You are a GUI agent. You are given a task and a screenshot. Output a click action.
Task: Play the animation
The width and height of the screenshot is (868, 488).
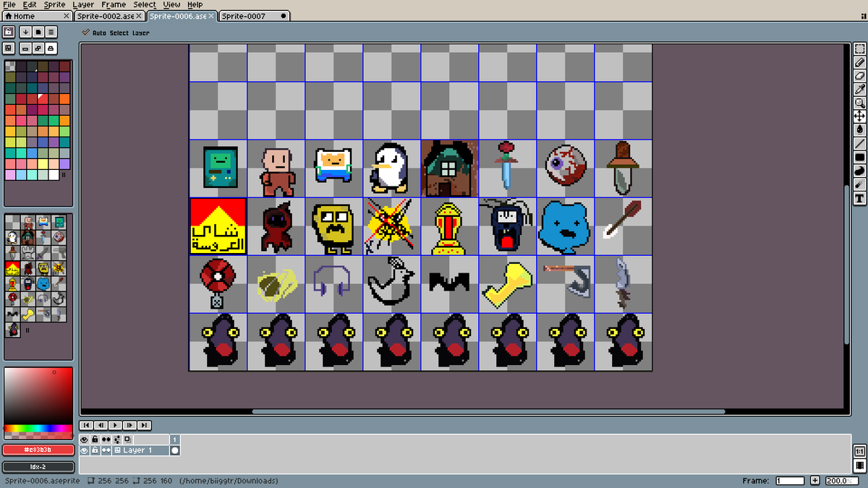point(115,426)
